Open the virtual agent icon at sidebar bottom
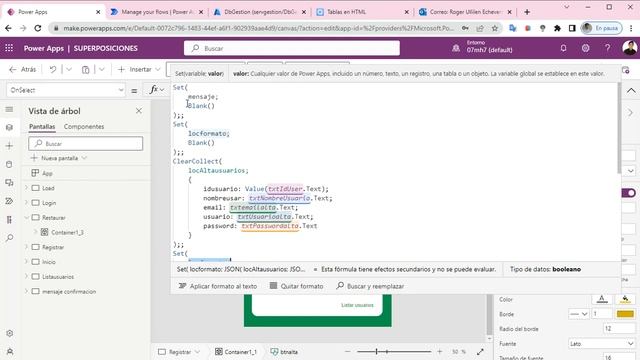Screen dimensions: 640x360 [x=9, y=351]
